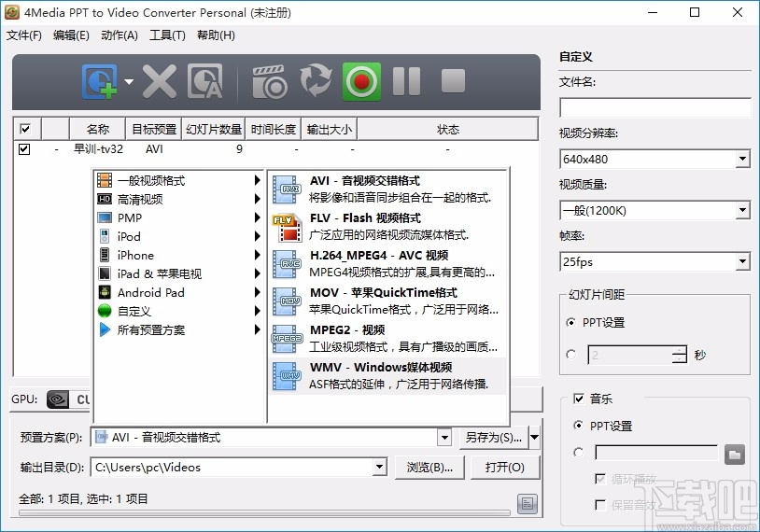The height and width of the screenshot is (532, 760).
Task: Click the 名称 column header
Action: 97,130
